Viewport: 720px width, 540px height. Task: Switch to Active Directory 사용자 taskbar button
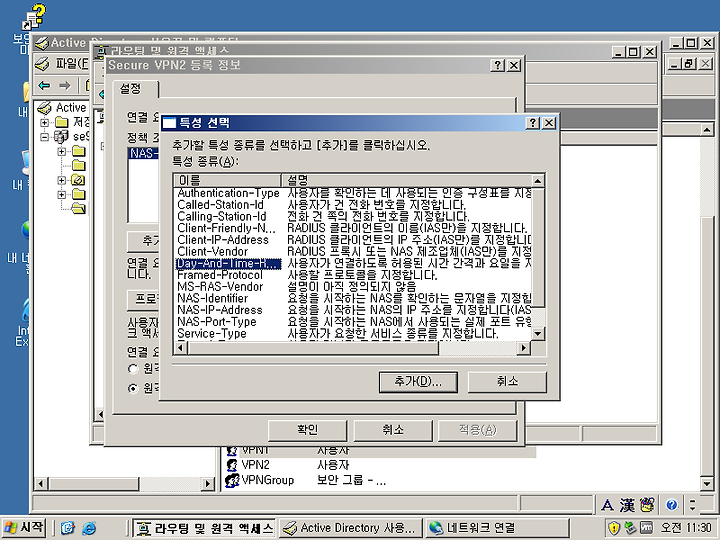point(350,528)
